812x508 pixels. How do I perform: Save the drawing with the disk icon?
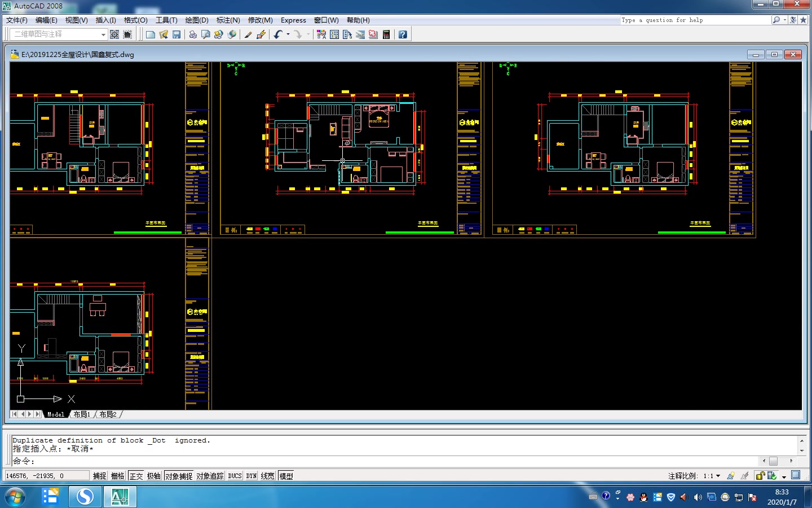(176, 34)
